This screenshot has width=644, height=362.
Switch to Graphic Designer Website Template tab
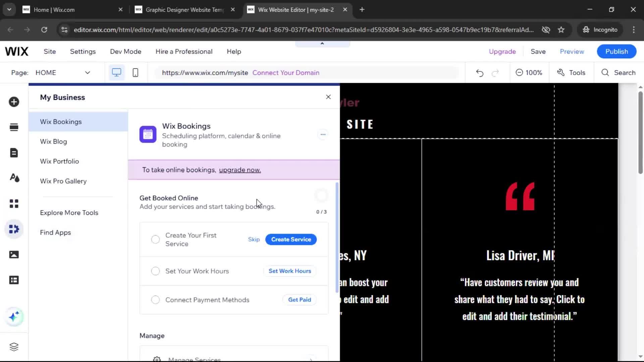185,10
